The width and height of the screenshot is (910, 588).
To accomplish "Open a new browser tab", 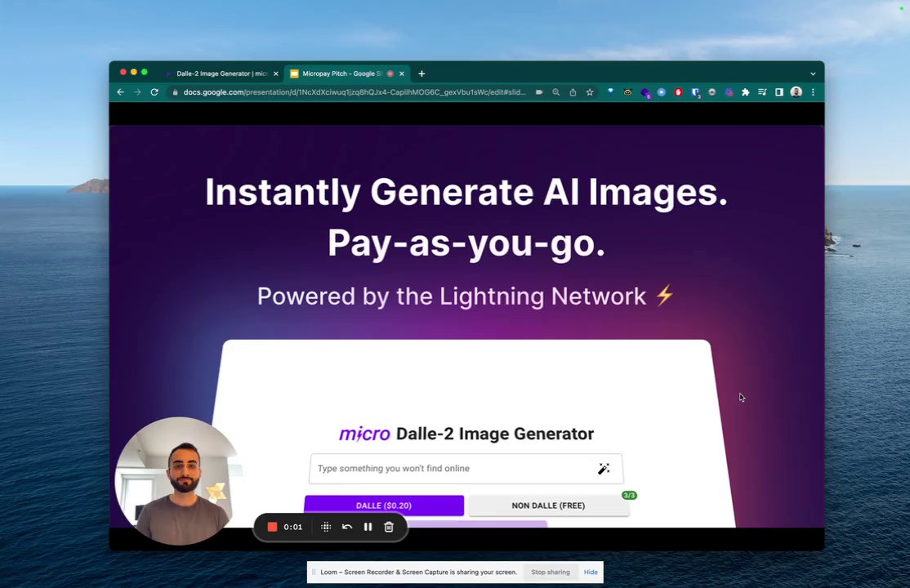I will pyautogui.click(x=422, y=73).
